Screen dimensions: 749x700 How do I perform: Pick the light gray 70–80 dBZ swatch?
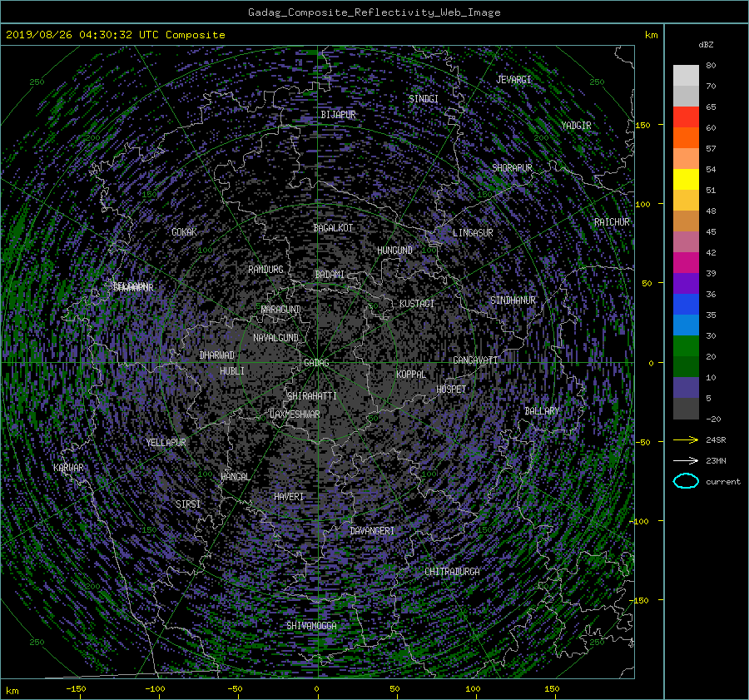point(686,75)
